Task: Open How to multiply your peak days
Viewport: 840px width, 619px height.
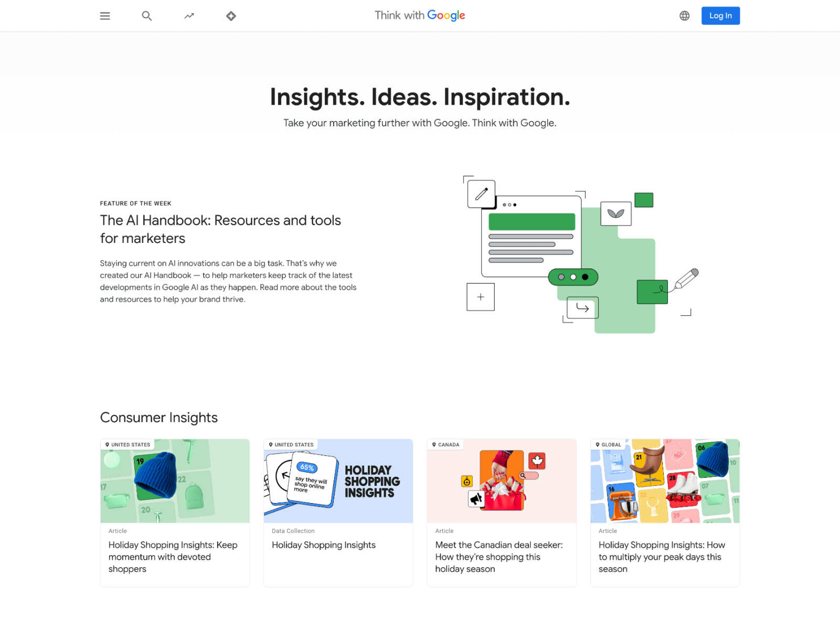Action: pyautogui.click(x=661, y=557)
